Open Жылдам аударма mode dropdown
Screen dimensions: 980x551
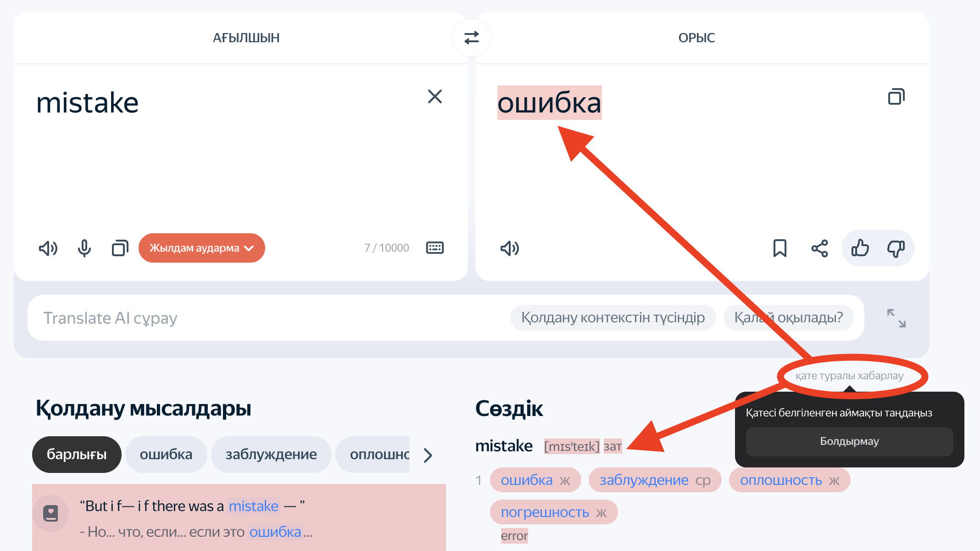[x=201, y=248]
